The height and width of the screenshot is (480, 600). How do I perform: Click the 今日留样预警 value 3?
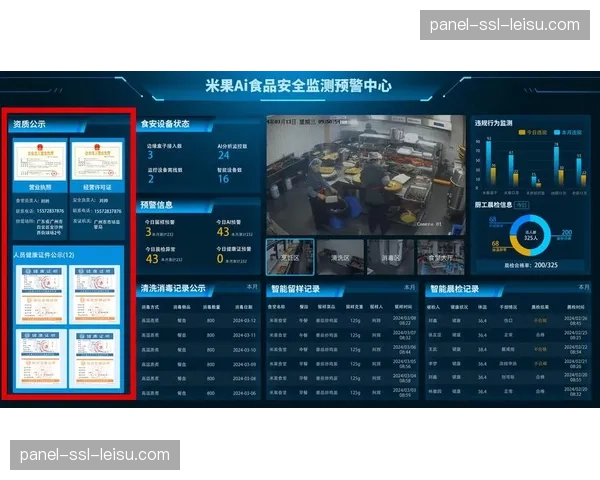click(x=148, y=232)
